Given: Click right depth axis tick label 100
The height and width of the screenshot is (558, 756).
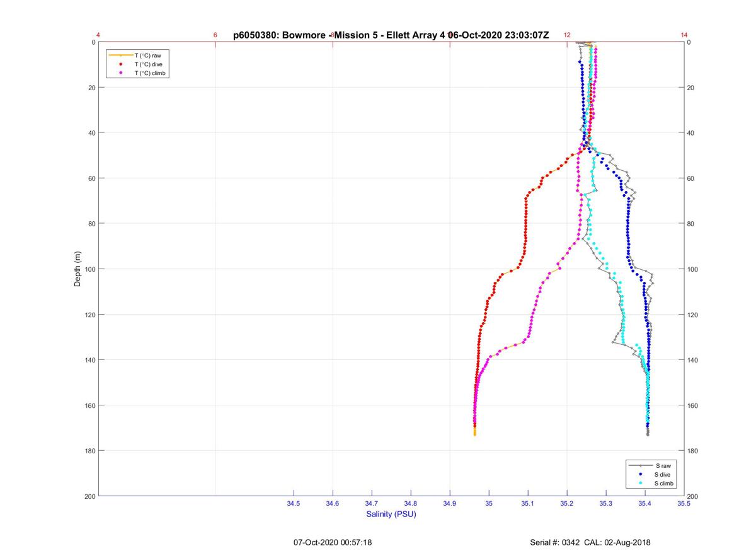Looking at the screenshot, I should click(x=694, y=269).
